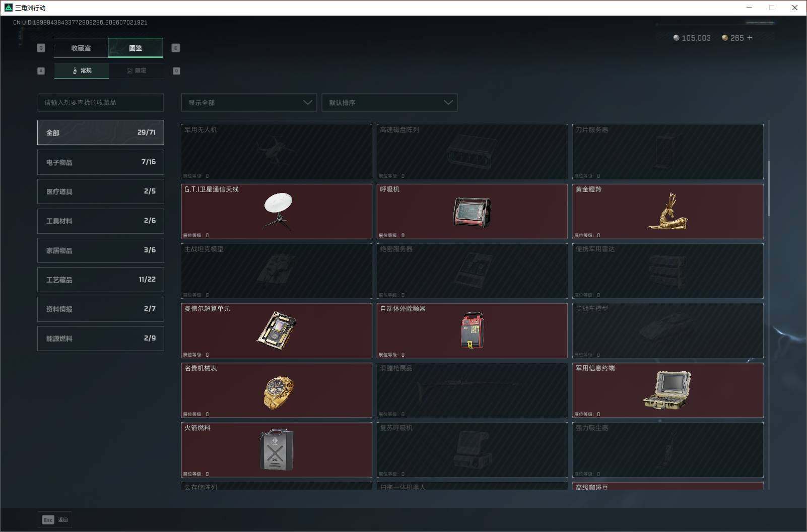Select the 常规 sub-tab
The height and width of the screenshot is (532, 807).
tap(82, 71)
